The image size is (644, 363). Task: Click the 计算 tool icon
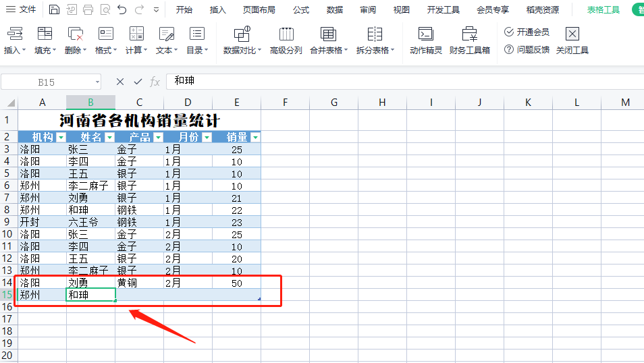click(136, 34)
